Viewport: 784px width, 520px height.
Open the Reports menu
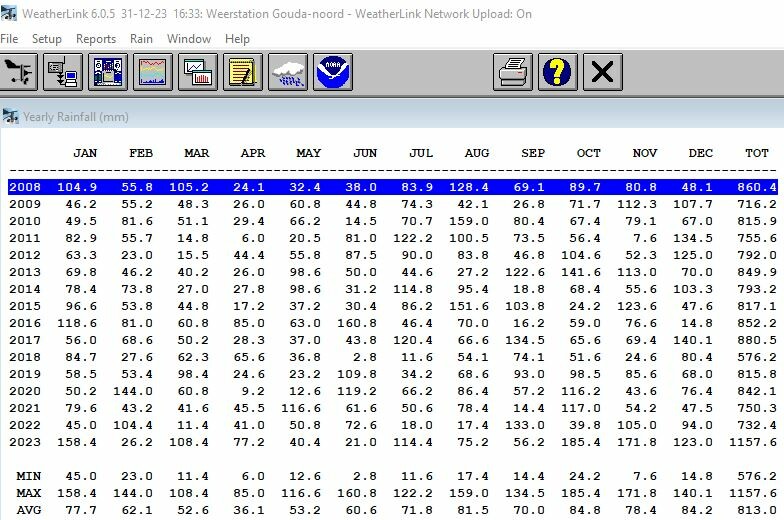96,39
